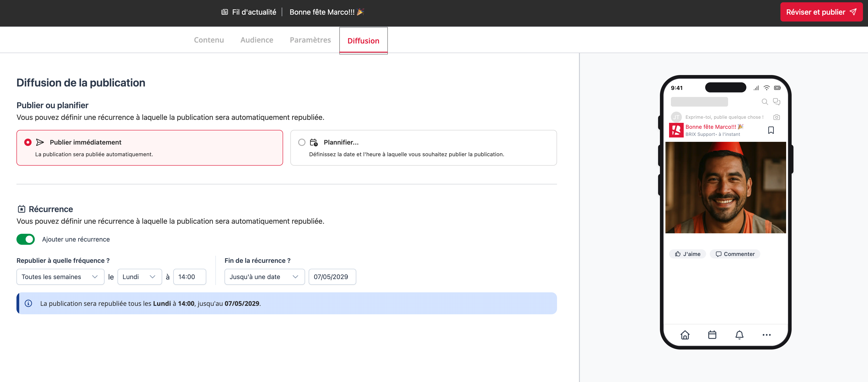
Task: Click the 'Republier à quelle fréquence ?' label
Action: click(x=63, y=261)
